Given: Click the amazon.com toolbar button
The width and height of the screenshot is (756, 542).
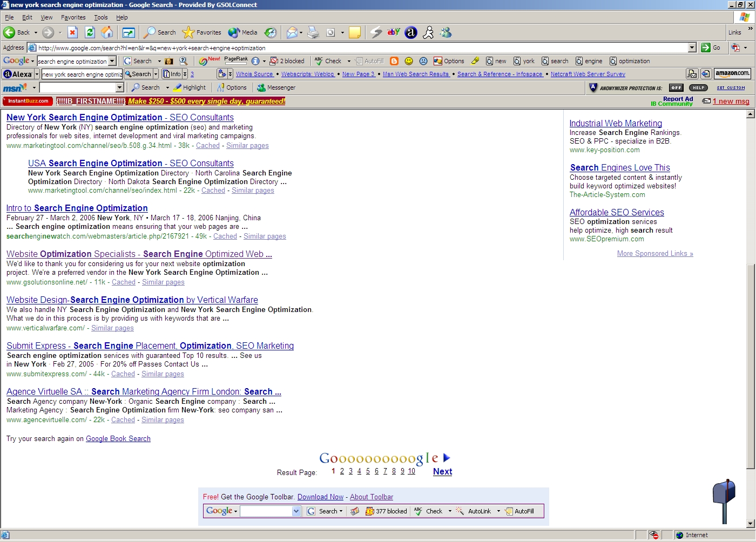Looking at the screenshot, I should [x=733, y=73].
